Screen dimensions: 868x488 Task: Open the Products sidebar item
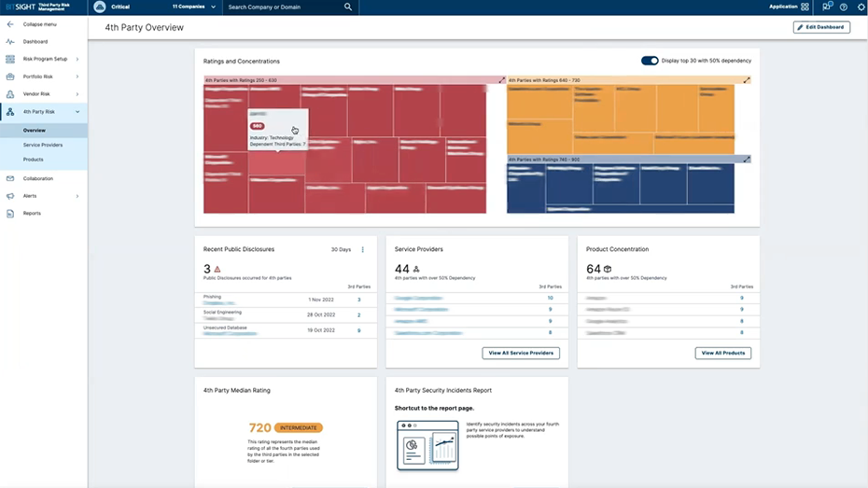34,160
